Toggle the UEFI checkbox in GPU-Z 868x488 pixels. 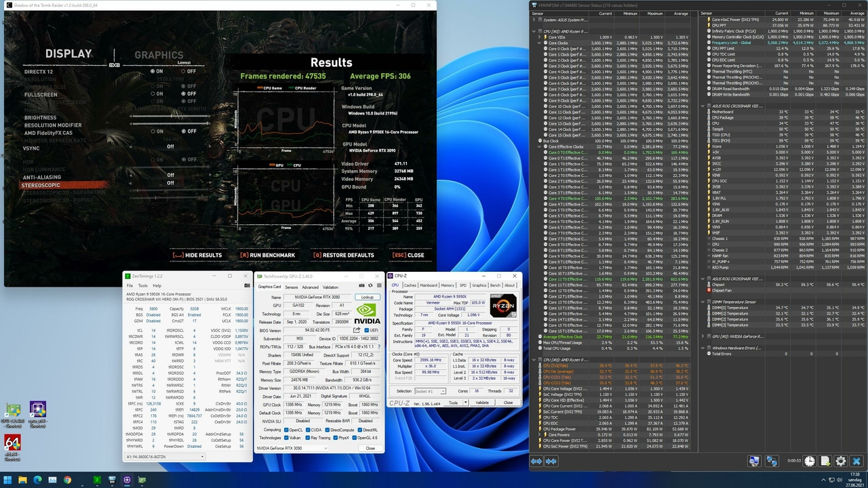[367, 330]
